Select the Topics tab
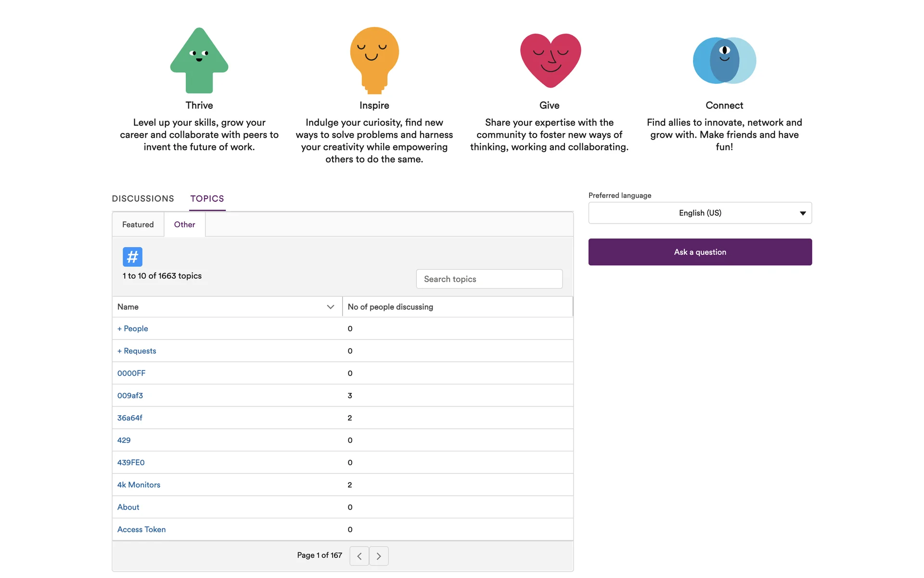Screen dimensions: 924x578 pyautogui.click(x=207, y=198)
